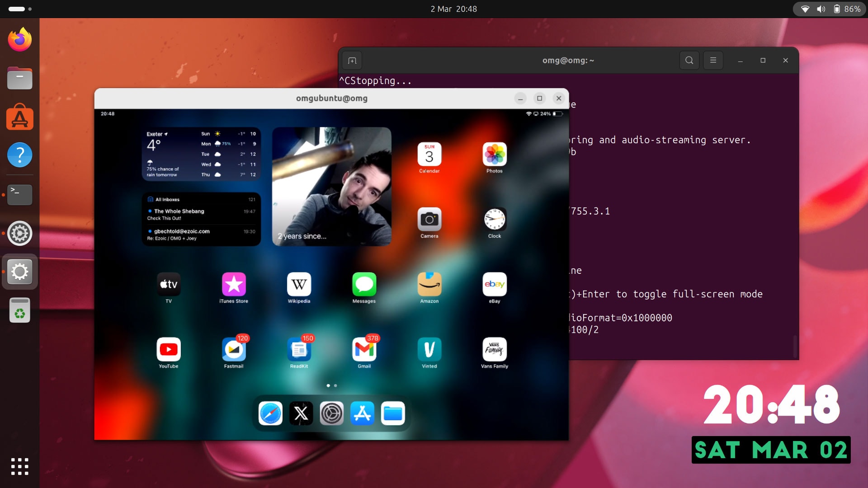This screenshot has width=868, height=488.
Task: Open the Wikipedia app icon
Action: [299, 284]
